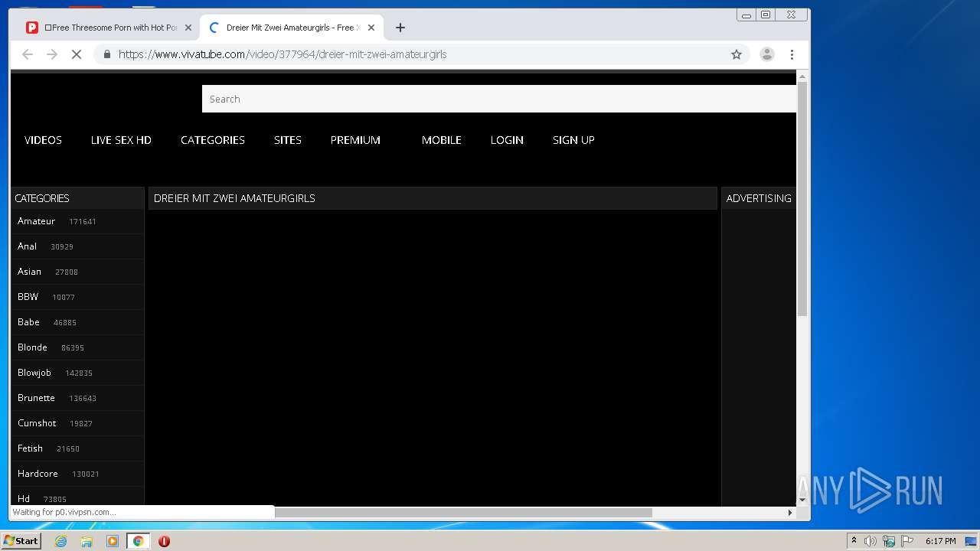Open the SITES navigation item
The image size is (980, 551).
[288, 140]
